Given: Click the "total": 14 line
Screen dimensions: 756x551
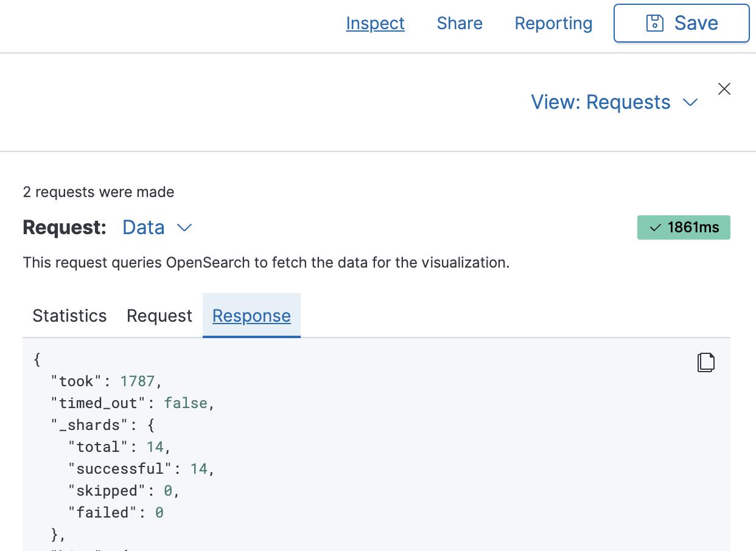Looking at the screenshot, I should [x=120, y=447].
